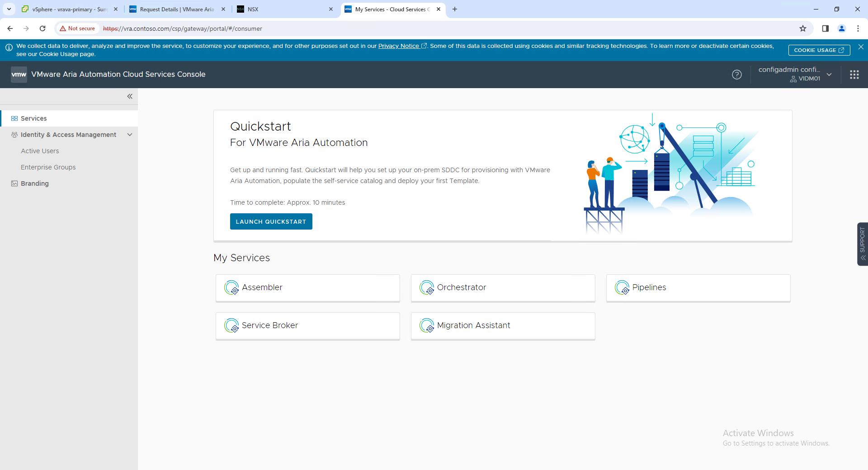Screen dimensions: 868x470
Task: Click the browser address bar URL
Action: [183, 28]
